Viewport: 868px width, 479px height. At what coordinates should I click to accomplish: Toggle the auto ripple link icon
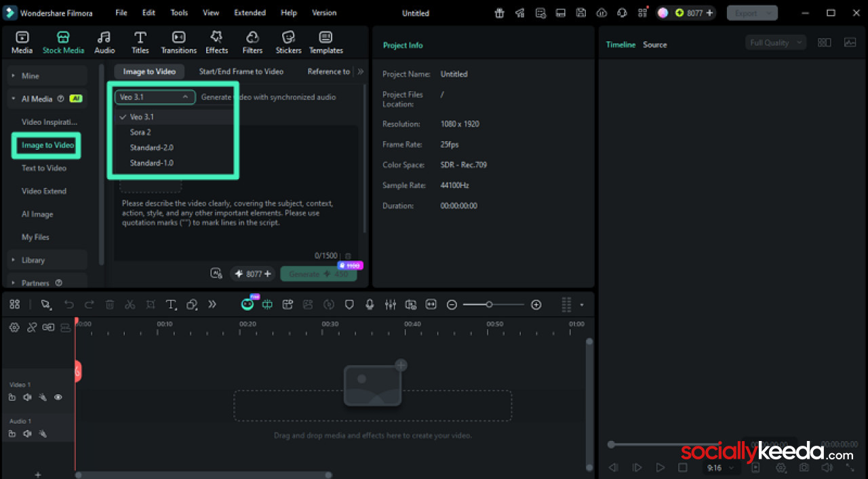[x=48, y=328]
